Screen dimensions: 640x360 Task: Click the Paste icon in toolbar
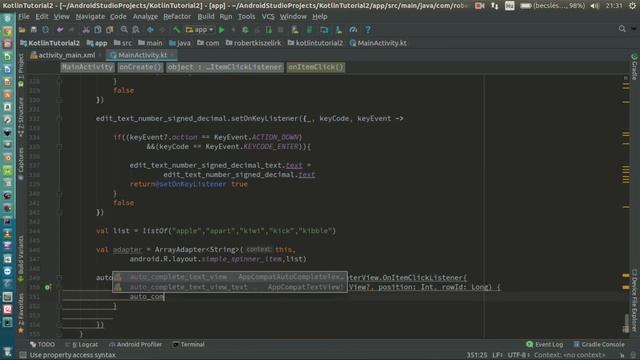(109, 30)
